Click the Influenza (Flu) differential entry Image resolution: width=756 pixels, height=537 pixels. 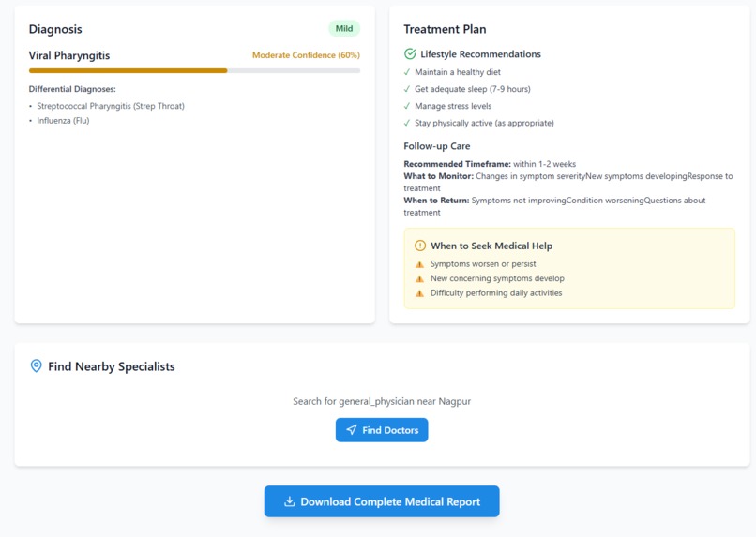click(63, 120)
